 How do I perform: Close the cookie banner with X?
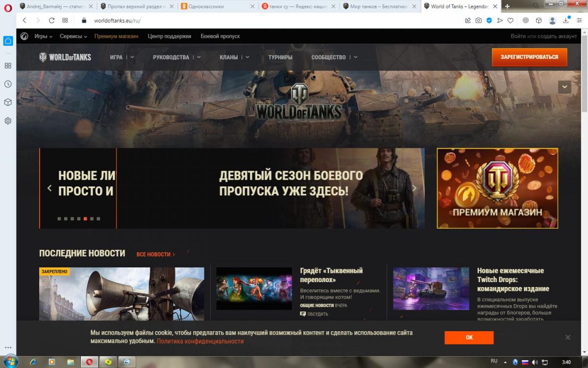pos(568,338)
